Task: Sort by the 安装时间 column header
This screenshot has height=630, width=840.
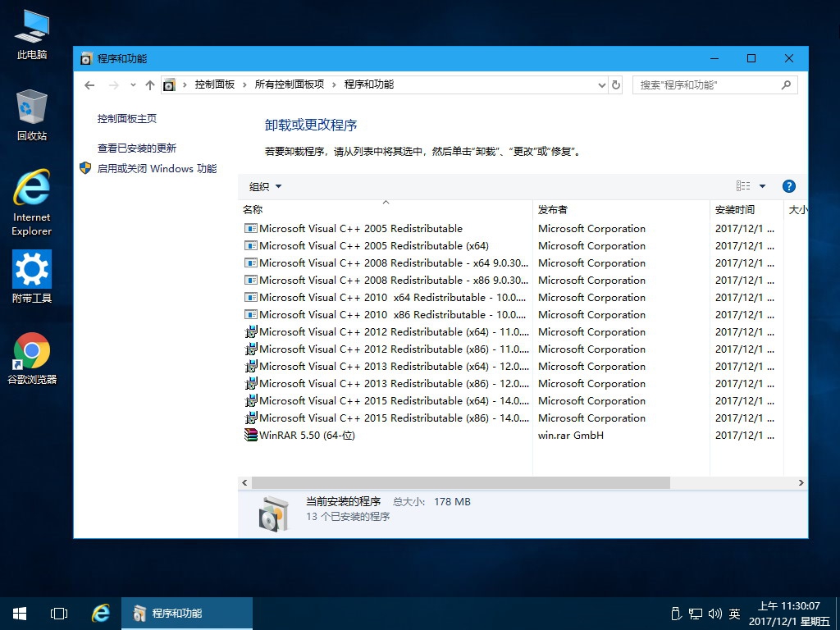Action: coord(746,209)
